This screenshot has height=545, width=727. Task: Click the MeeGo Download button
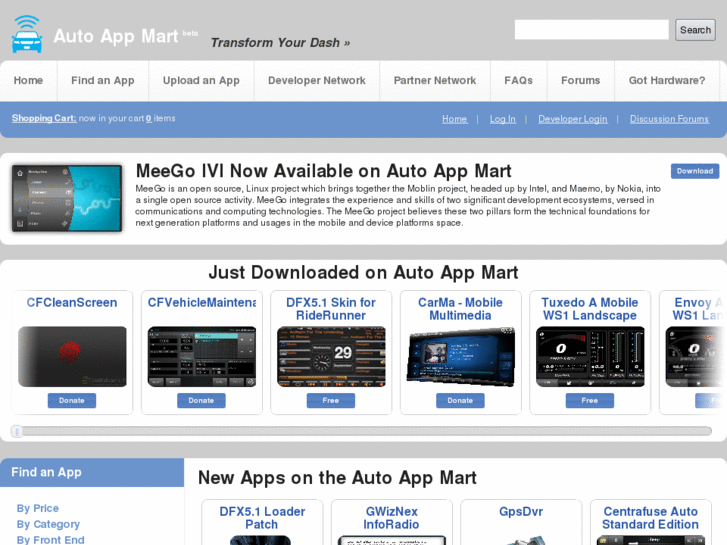tap(695, 171)
